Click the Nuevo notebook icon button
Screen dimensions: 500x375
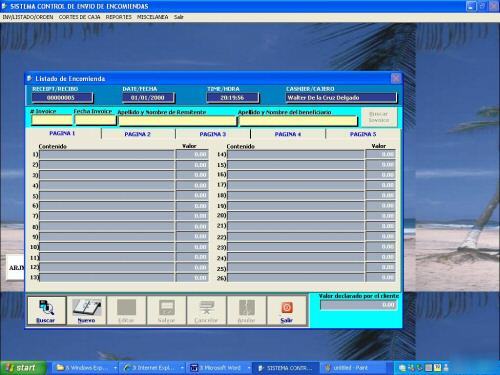[x=86, y=311]
